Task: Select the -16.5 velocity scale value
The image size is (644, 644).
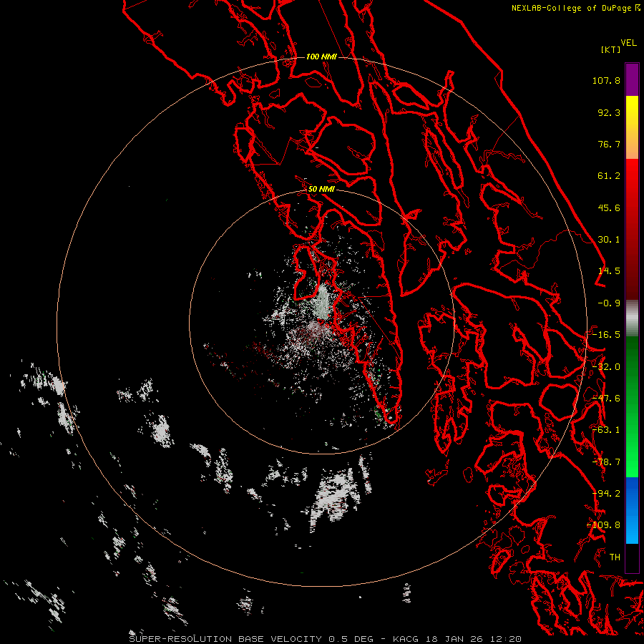Action: tap(606, 335)
